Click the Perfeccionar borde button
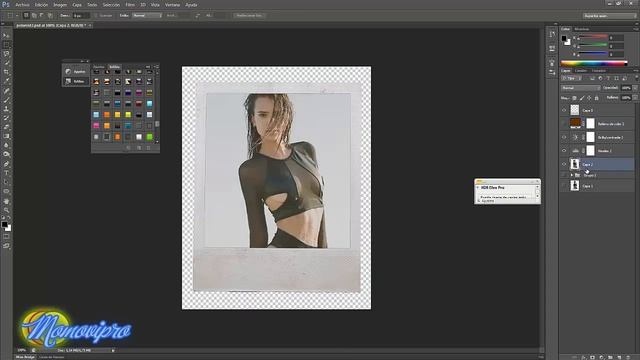Screen dimensions: 640x360 (x=249, y=16)
